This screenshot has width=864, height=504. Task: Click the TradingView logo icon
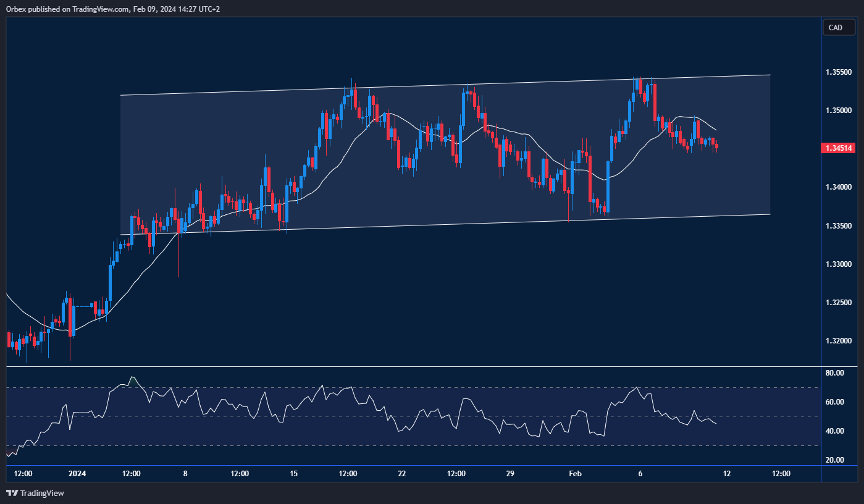coord(12,493)
